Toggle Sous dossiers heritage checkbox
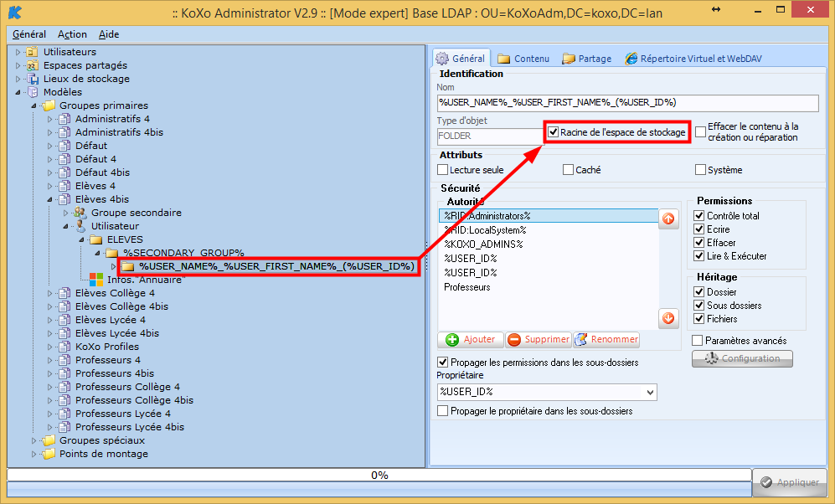 point(699,305)
